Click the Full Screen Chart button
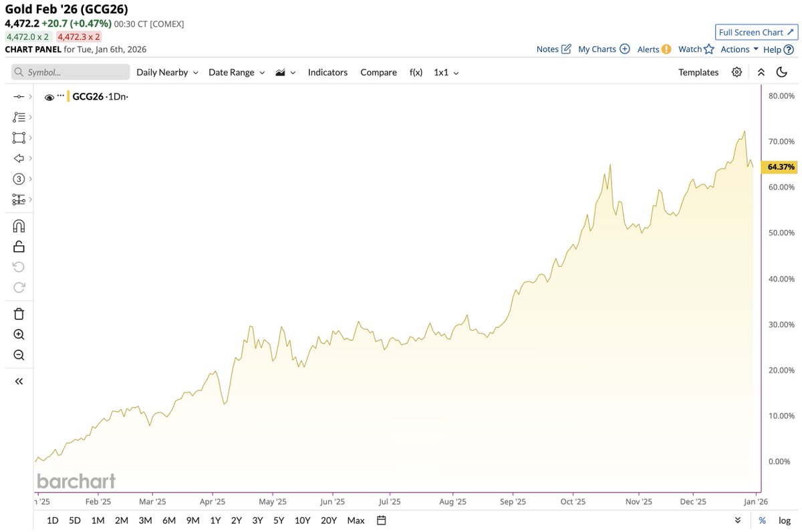 click(x=756, y=32)
